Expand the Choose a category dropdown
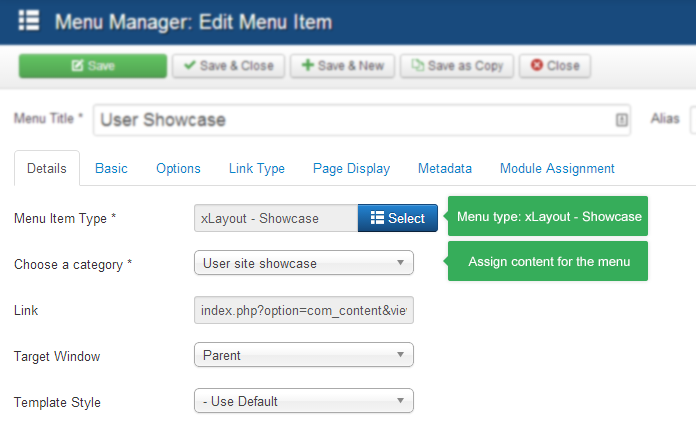The image size is (696, 448). (303, 264)
